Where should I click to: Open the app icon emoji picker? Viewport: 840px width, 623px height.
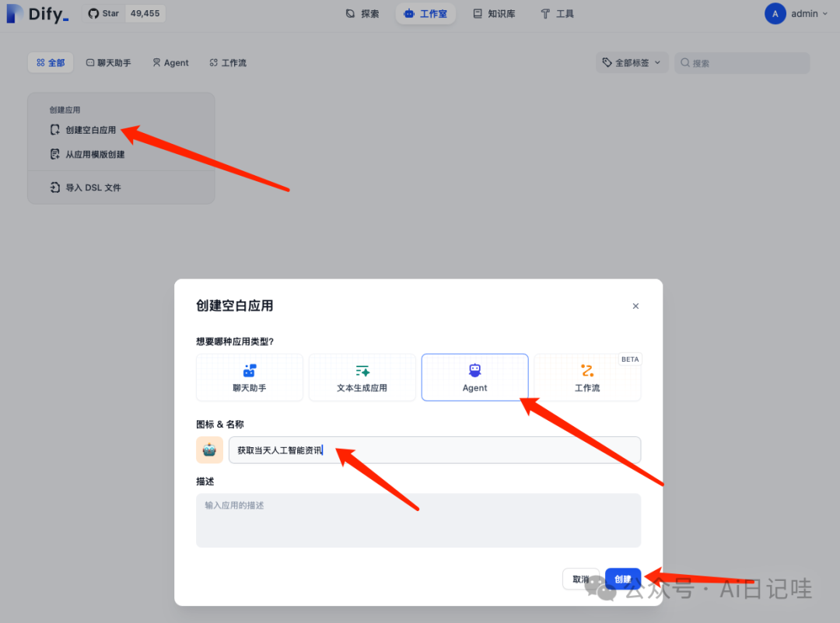tap(209, 450)
